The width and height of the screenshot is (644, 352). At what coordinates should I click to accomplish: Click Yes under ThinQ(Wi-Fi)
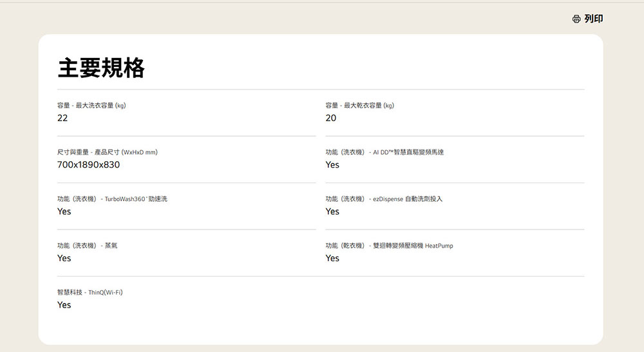[x=64, y=305]
